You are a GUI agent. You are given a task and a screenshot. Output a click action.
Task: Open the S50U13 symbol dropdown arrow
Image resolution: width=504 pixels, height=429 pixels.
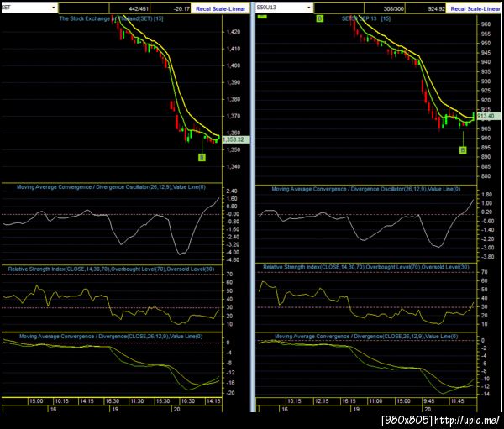(x=309, y=8)
